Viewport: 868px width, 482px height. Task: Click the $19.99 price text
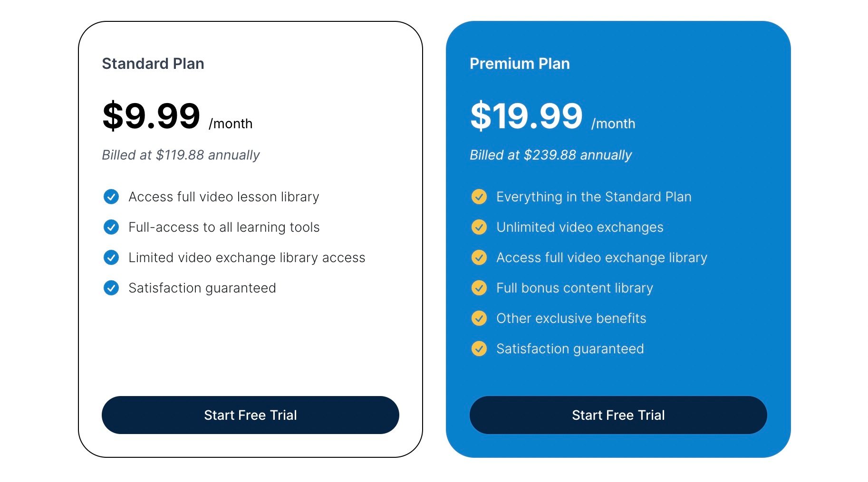[x=526, y=115]
